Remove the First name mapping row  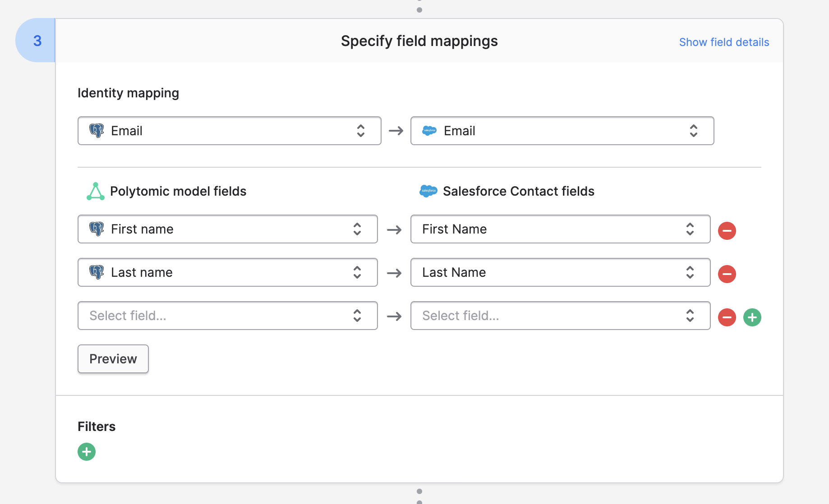(x=727, y=230)
